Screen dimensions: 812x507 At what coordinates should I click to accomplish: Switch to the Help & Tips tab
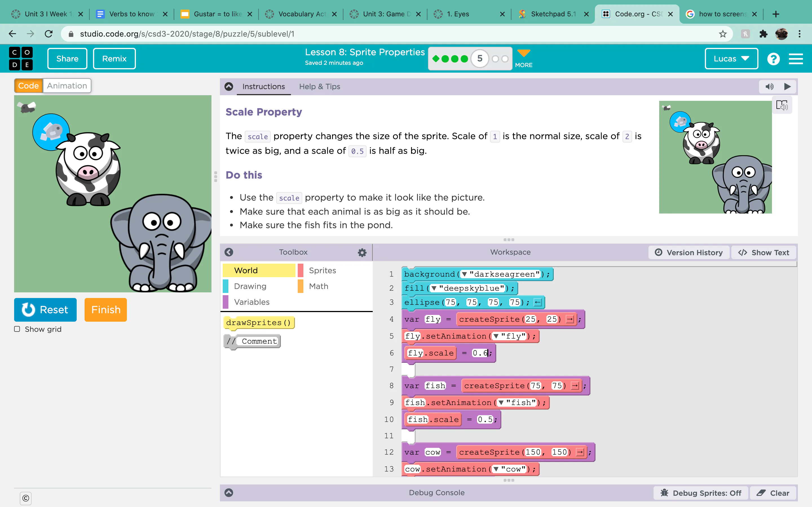[x=319, y=86]
